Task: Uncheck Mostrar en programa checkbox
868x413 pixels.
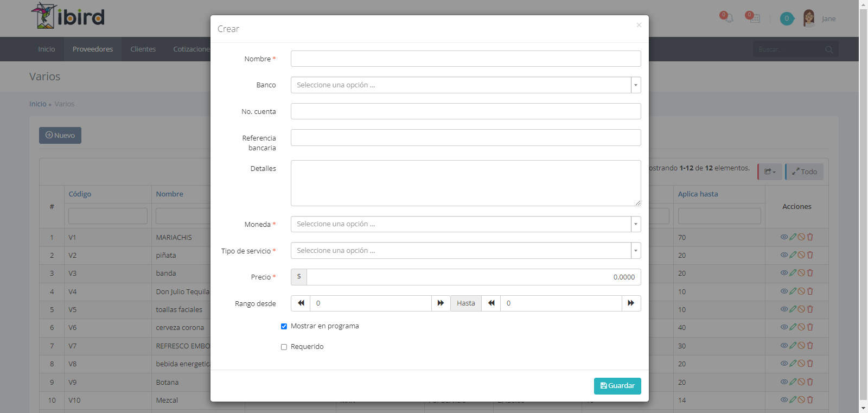Action: click(x=284, y=326)
